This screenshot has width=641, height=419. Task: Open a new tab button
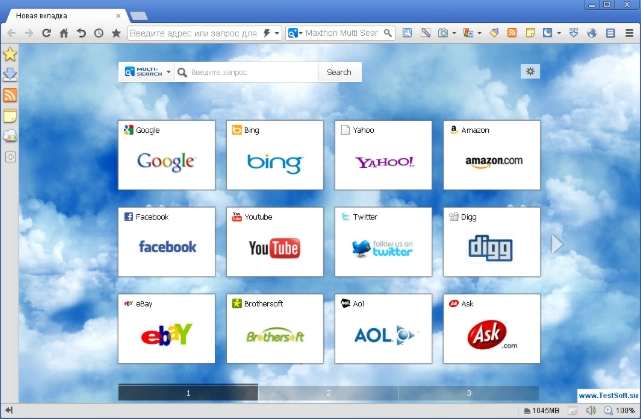[139, 16]
